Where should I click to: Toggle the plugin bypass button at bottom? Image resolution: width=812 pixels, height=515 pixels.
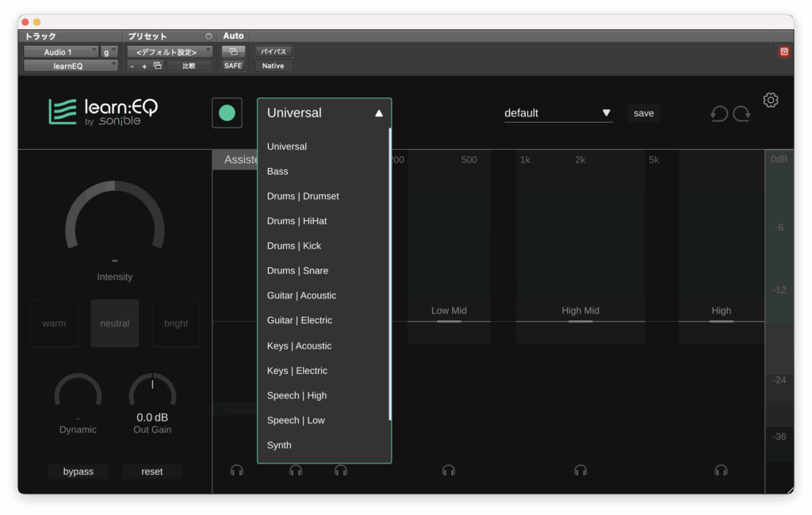coord(79,471)
